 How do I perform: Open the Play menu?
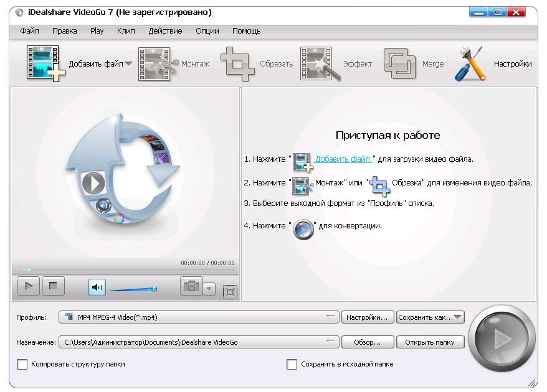click(x=97, y=31)
